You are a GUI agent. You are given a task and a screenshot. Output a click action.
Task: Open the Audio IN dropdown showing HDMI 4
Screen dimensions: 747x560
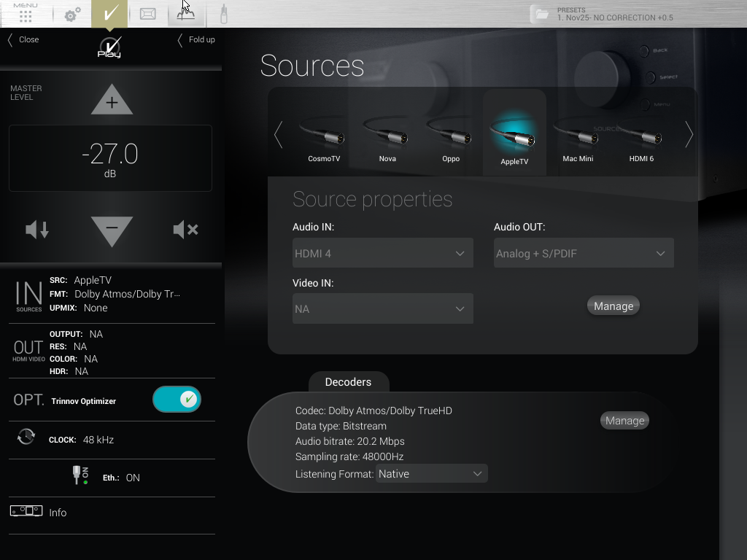(x=382, y=253)
